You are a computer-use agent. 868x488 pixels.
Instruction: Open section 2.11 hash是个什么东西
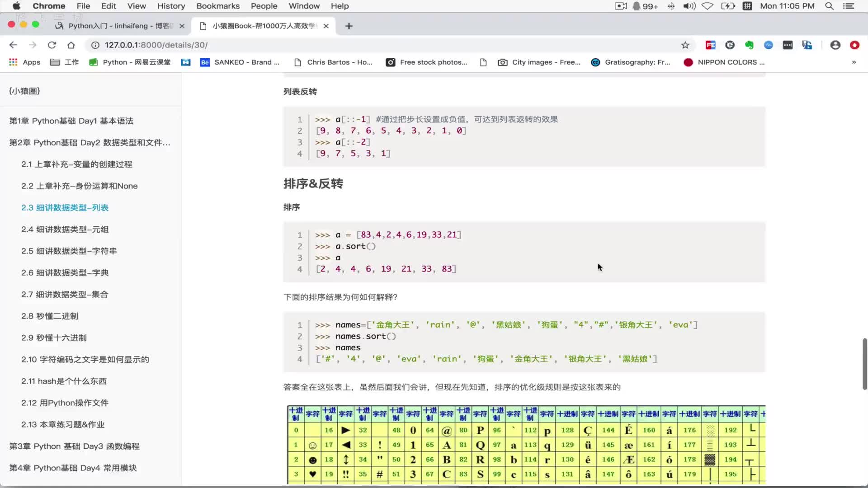point(64,381)
